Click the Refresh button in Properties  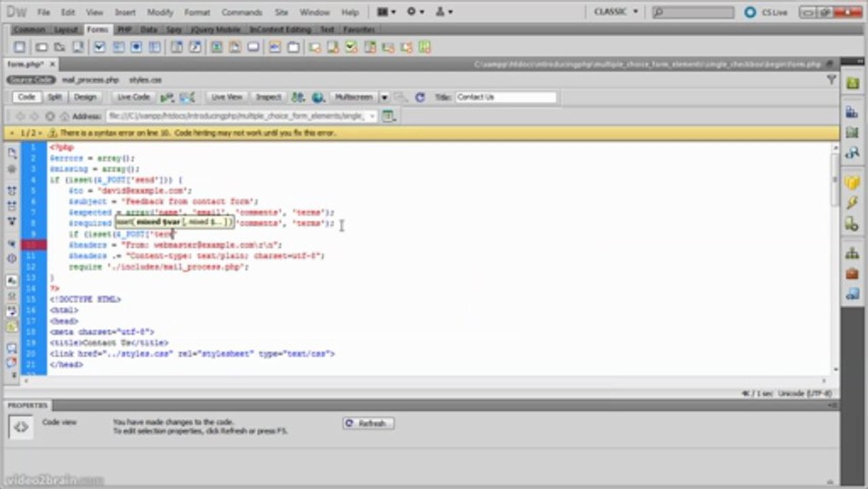point(369,423)
